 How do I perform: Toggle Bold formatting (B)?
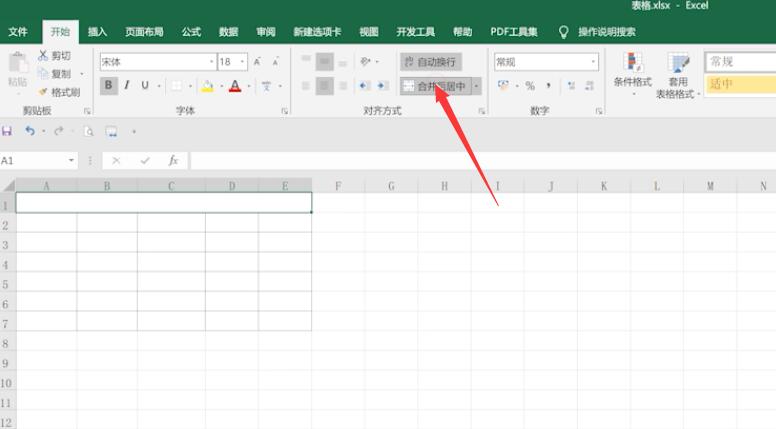click(x=108, y=86)
